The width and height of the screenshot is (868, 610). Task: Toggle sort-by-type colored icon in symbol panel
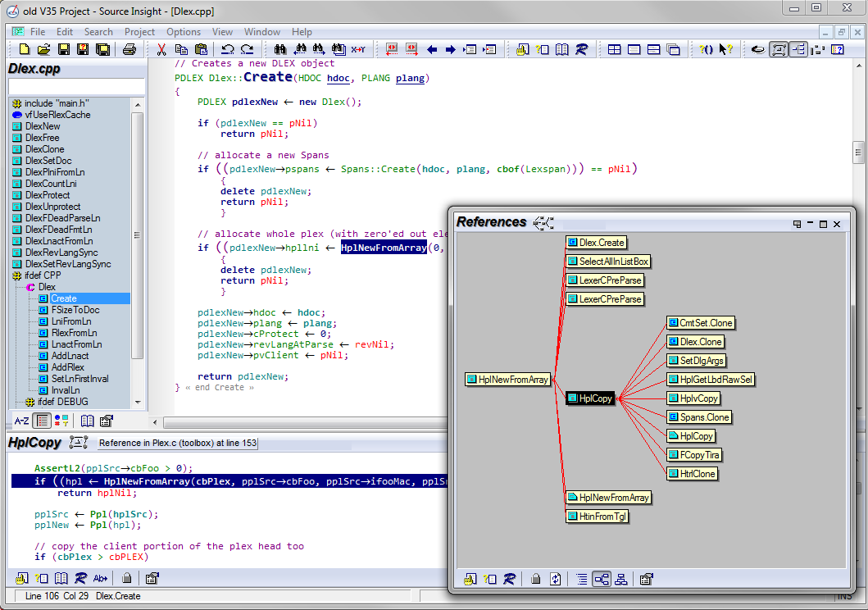click(x=61, y=421)
